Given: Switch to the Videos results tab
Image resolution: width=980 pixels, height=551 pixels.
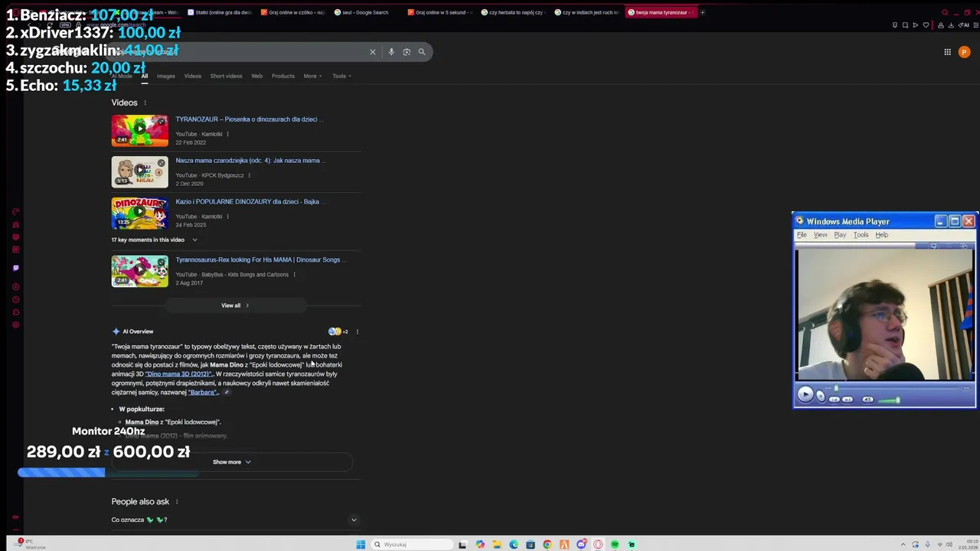Looking at the screenshot, I should point(193,76).
